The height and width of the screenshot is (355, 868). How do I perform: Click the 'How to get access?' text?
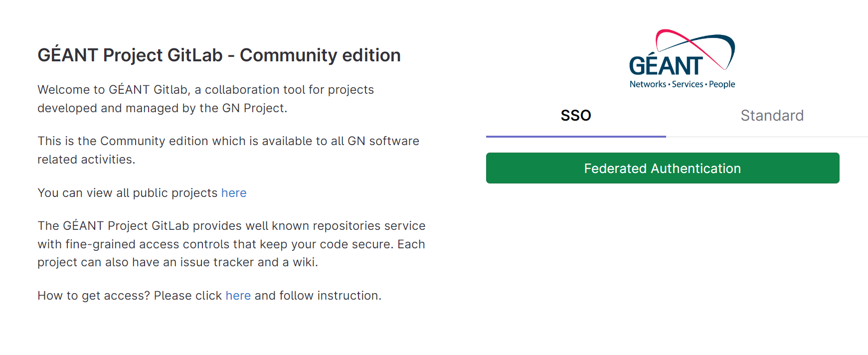point(94,296)
